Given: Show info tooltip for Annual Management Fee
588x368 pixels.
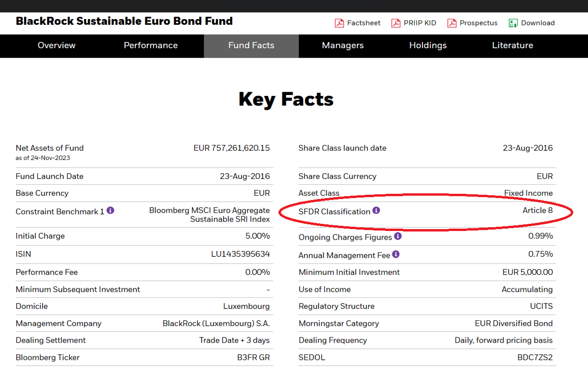Looking at the screenshot, I should [396, 254].
